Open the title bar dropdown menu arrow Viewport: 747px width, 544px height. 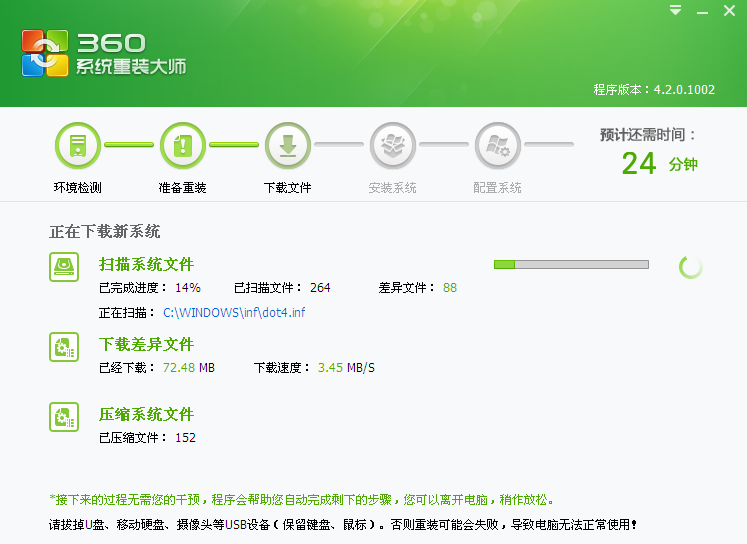point(676,10)
